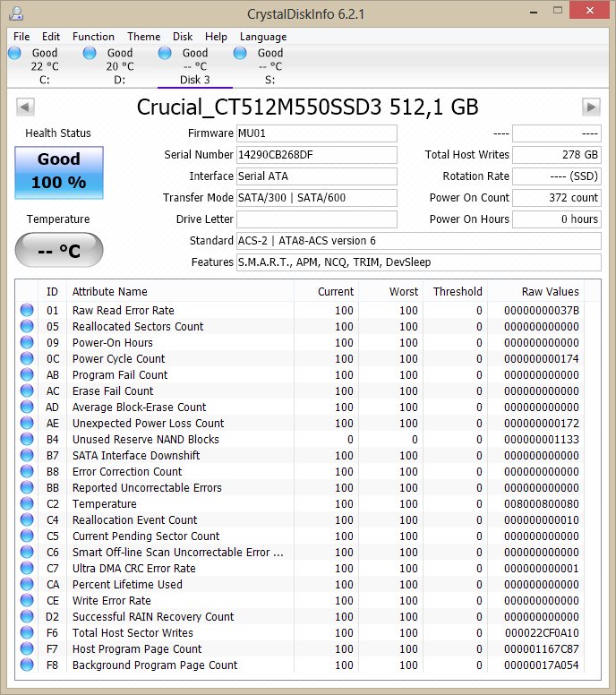
Task: Click the Features field
Action: coord(419,262)
